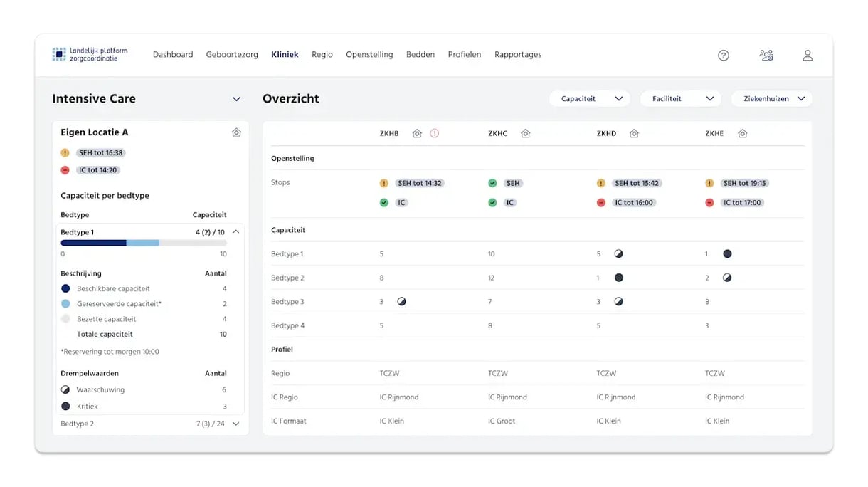Image resolution: width=868 pixels, height=487 pixels.
Task: Expand the Bedtype 2 capacity row
Action: click(x=236, y=424)
